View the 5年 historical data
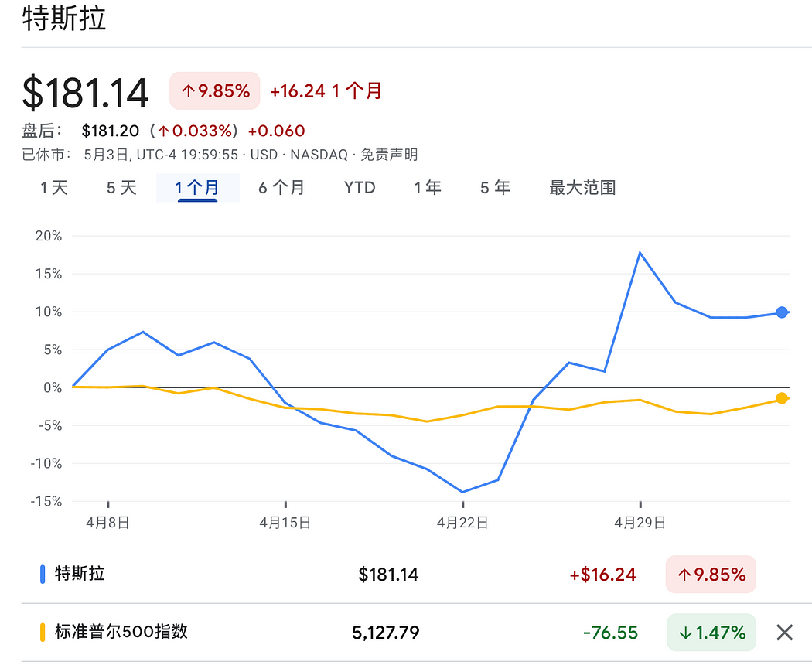 [494, 187]
